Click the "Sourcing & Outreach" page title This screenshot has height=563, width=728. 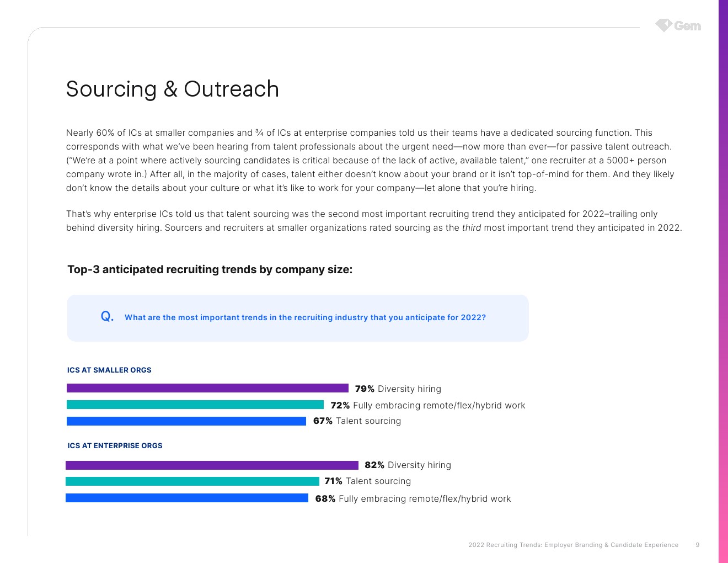click(172, 89)
